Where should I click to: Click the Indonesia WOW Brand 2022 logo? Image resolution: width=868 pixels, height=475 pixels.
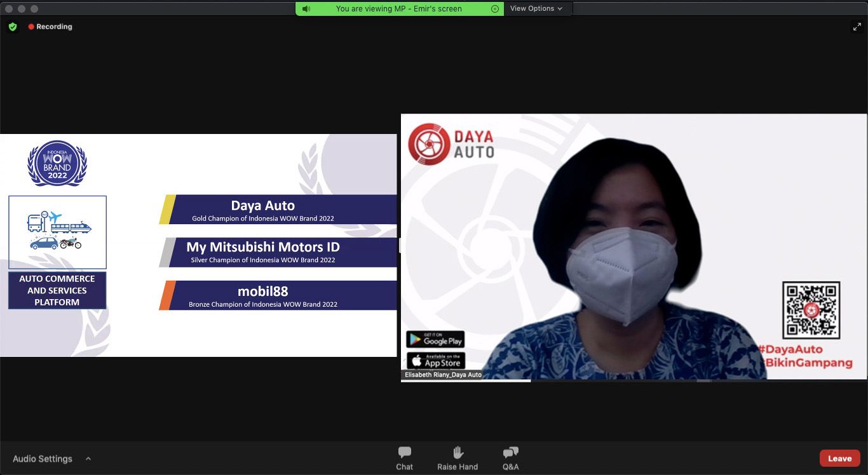point(57,163)
